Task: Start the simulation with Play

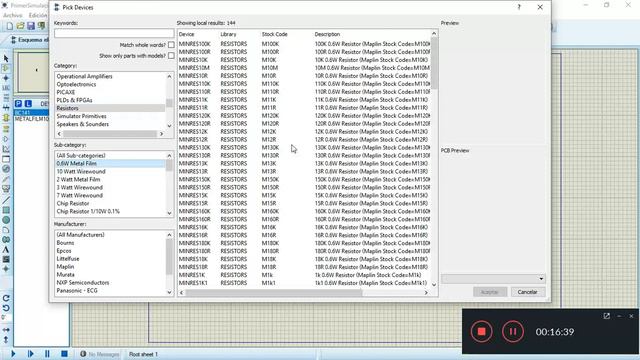Action: click(x=13, y=354)
